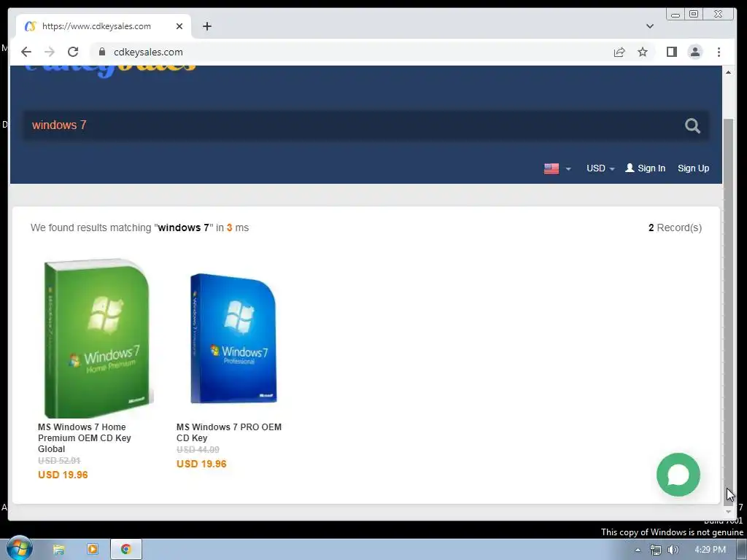The height and width of the screenshot is (560, 747).
Task: Click the search magnifier icon
Action: [692, 125]
